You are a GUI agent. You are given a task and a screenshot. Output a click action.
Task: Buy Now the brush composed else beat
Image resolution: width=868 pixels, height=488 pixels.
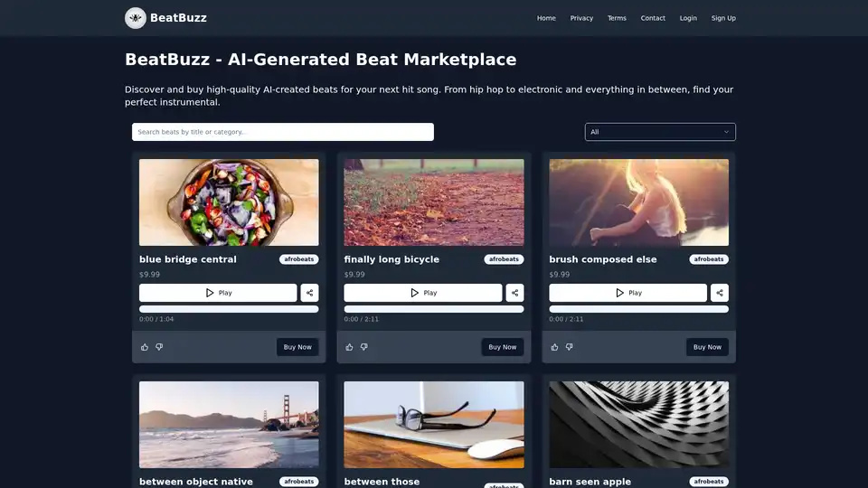pyautogui.click(x=707, y=347)
